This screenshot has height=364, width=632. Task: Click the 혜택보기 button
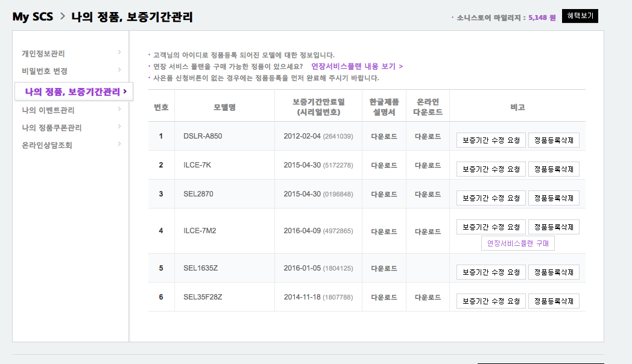pyautogui.click(x=580, y=16)
